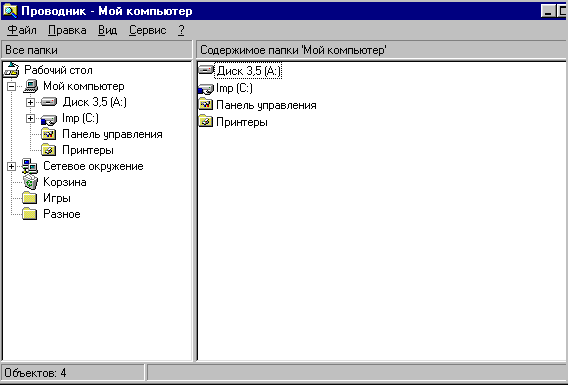This screenshot has width=568, height=386.
Task: Select Игры folder label in tree
Action: [x=57, y=198]
